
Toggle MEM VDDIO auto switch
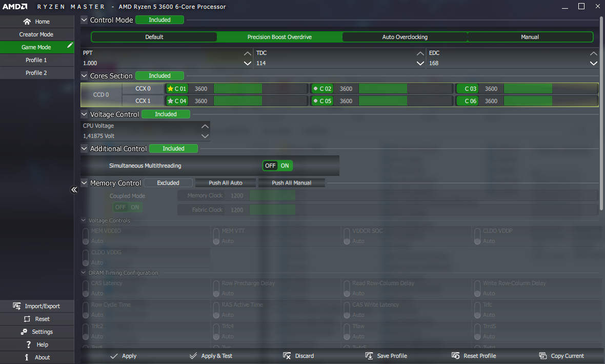pyautogui.click(x=86, y=236)
